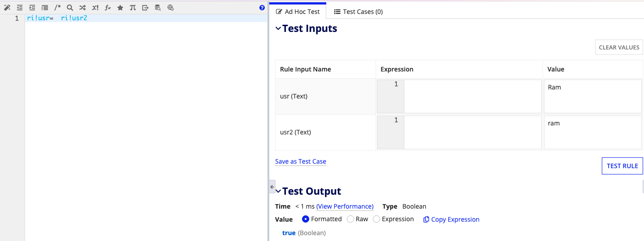Collapse the Test Output section
Viewport: 644px width, 241px height.
click(x=278, y=191)
